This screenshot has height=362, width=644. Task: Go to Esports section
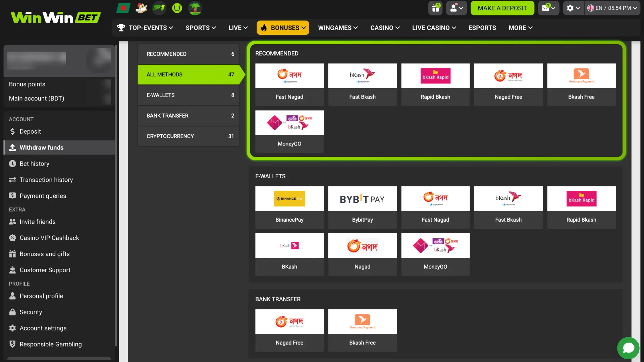coord(482,28)
